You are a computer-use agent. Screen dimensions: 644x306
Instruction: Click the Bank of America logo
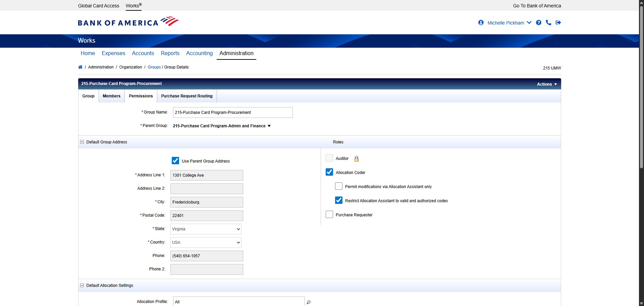128,21
